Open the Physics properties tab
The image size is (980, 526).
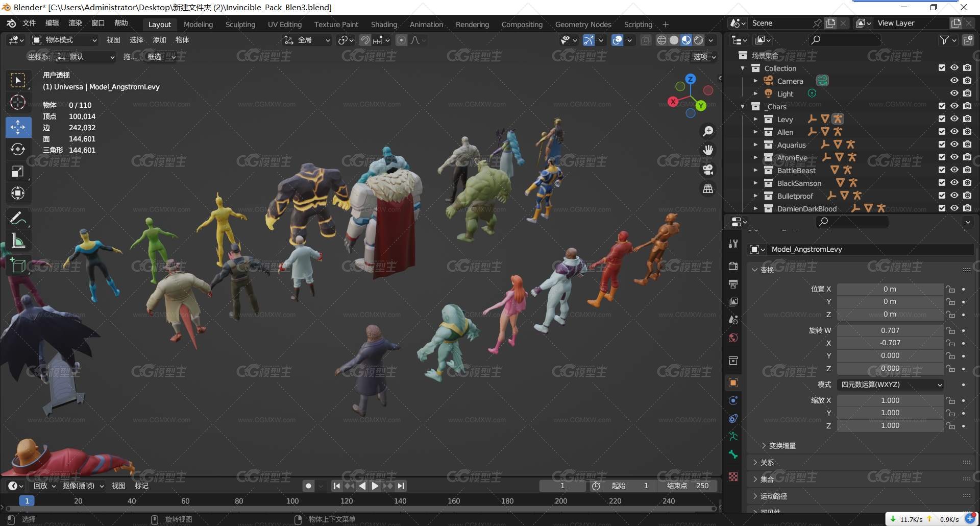click(733, 400)
